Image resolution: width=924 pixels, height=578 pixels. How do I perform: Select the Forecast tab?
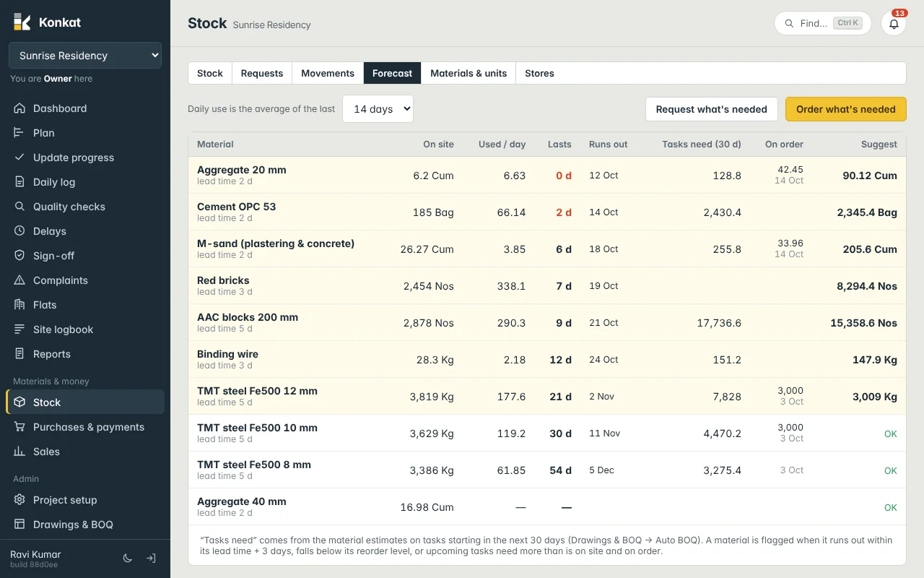coord(393,73)
